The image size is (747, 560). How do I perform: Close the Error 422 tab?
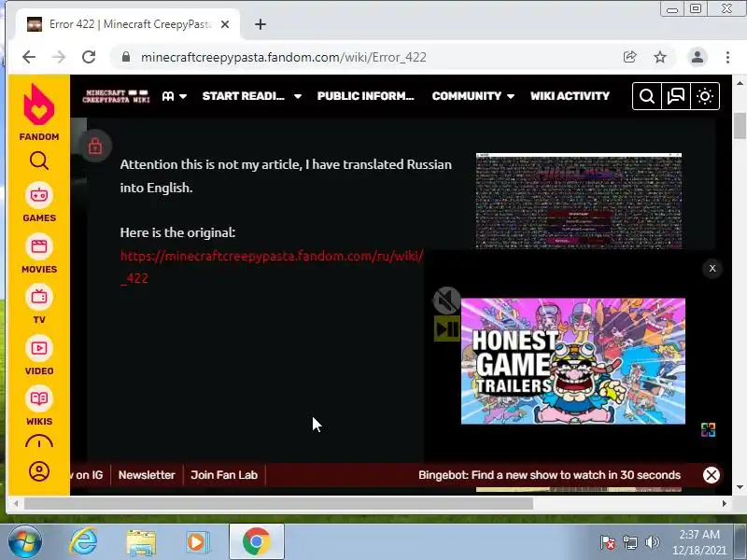pos(225,24)
